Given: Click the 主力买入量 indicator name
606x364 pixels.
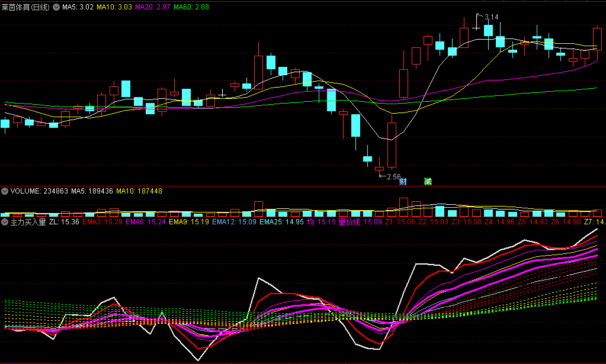Looking at the screenshot, I should tap(28, 222).
